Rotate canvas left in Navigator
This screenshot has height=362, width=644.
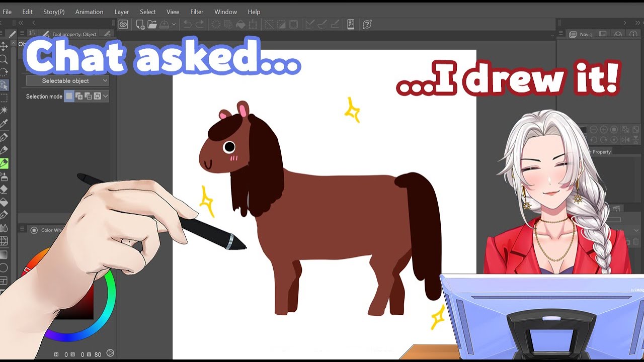click(593, 139)
